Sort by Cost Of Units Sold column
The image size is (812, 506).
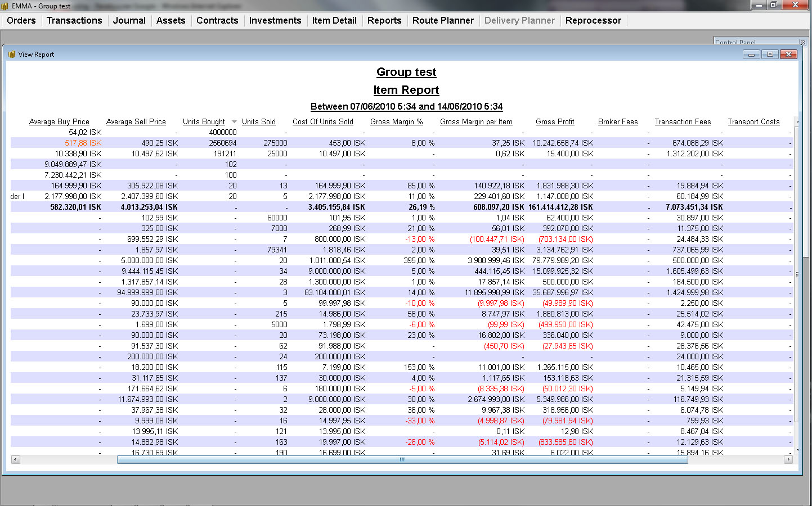323,121
